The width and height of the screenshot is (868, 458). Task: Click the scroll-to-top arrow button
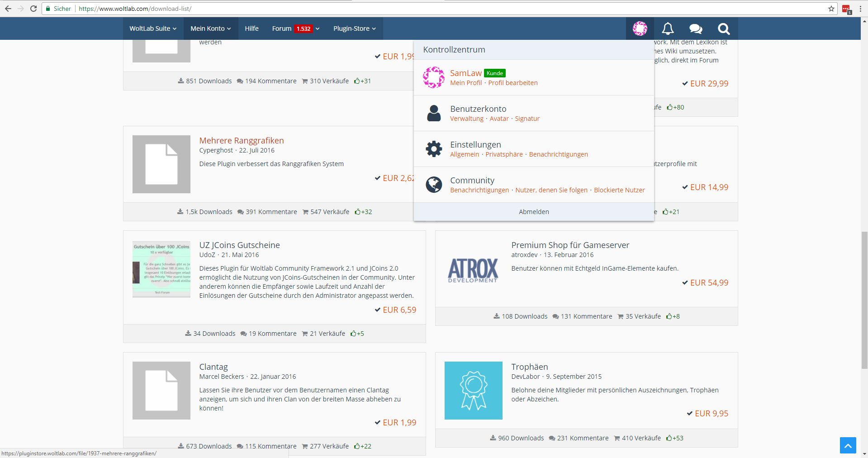pos(848,445)
